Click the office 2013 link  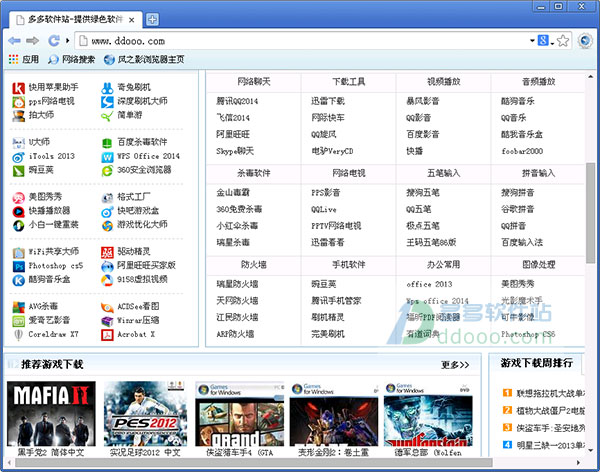[429, 284]
